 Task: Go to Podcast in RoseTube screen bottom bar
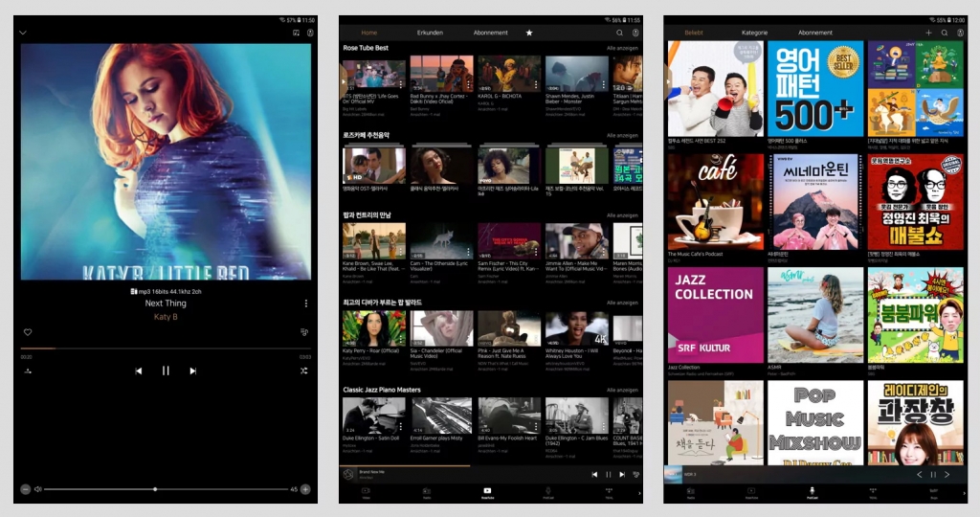pyautogui.click(x=548, y=493)
